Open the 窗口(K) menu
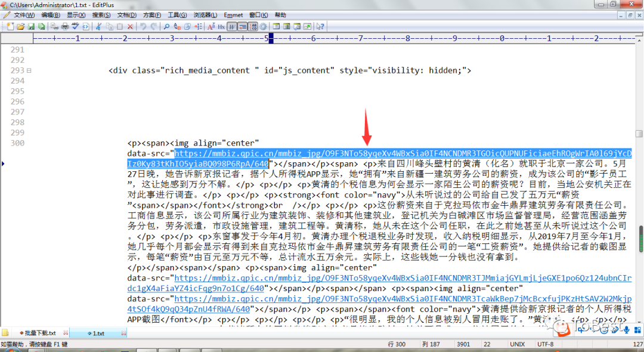The height and width of the screenshot is (352, 644). (x=258, y=15)
